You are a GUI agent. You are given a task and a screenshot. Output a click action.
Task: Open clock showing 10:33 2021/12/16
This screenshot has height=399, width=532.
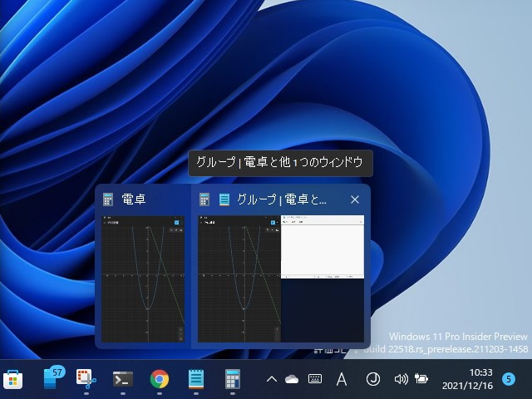coord(467,379)
